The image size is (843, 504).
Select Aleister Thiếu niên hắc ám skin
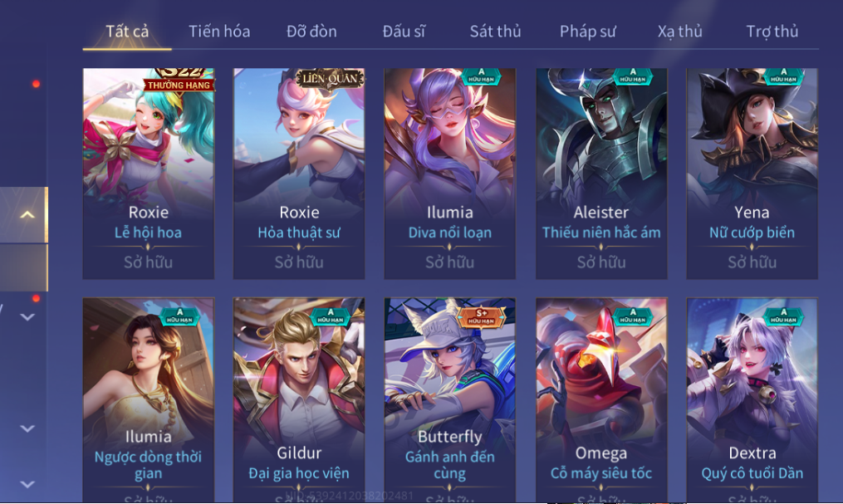tap(601, 173)
